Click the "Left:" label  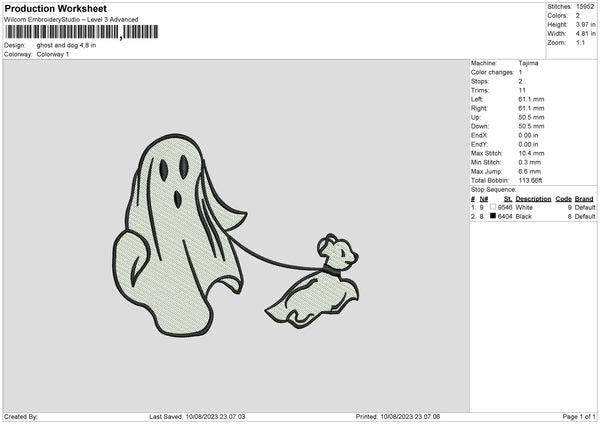[477, 99]
